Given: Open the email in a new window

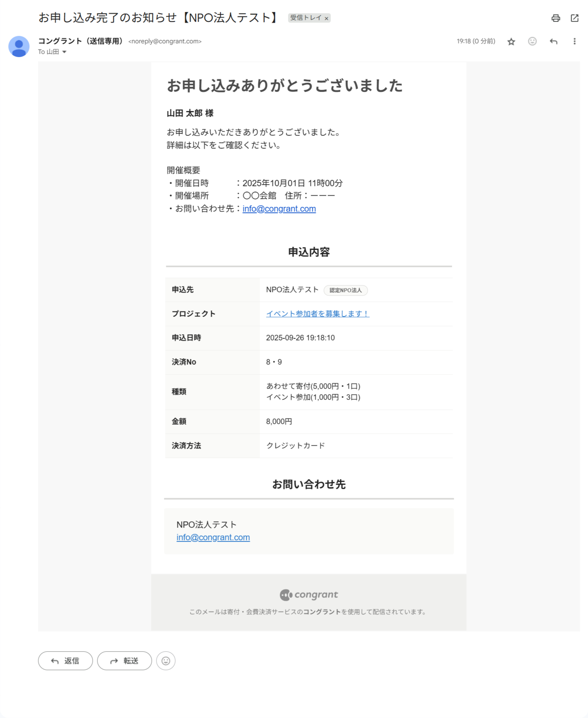Looking at the screenshot, I should coord(574,18).
